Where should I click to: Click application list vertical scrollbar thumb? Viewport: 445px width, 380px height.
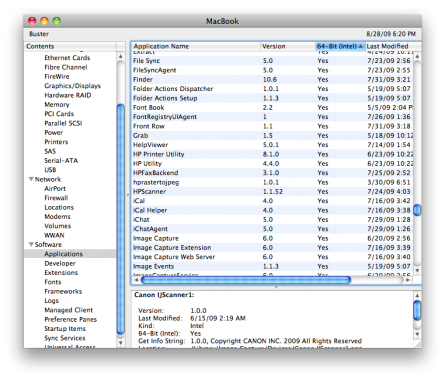[417, 210]
